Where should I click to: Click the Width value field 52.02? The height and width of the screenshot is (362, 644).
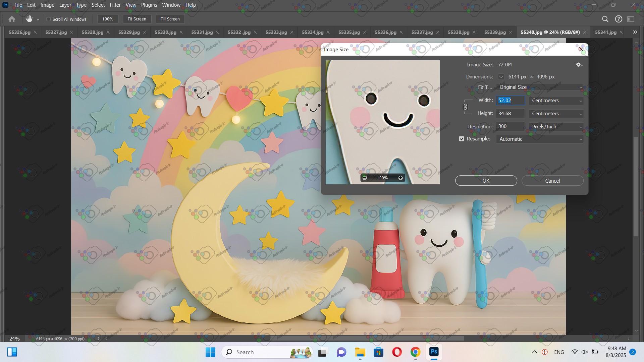pyautogui.click(x=510, y=101)
